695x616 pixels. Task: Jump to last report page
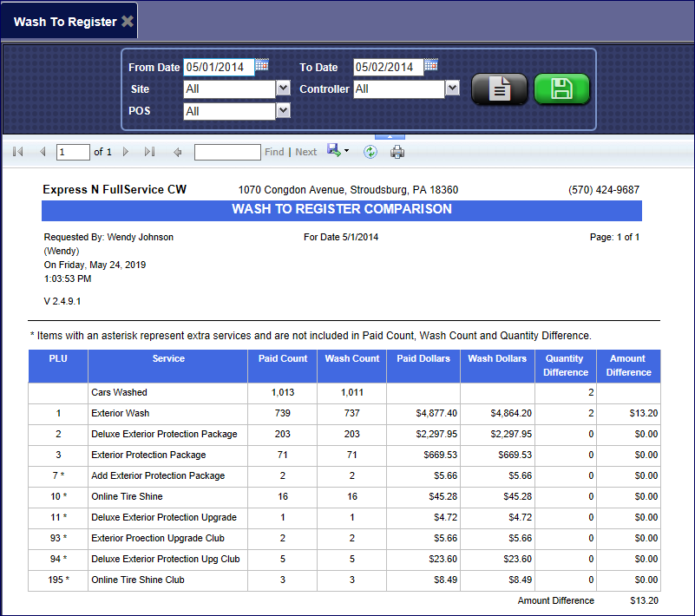(x=149, y=152)
